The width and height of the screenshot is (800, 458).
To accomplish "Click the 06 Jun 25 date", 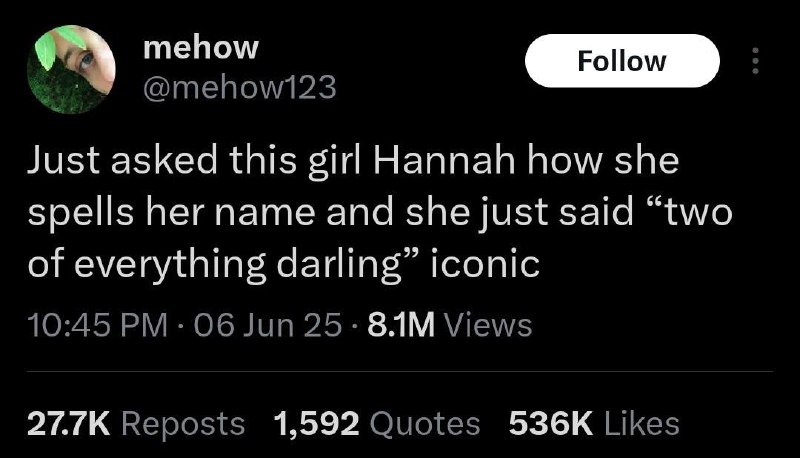I will pos(267,324).
